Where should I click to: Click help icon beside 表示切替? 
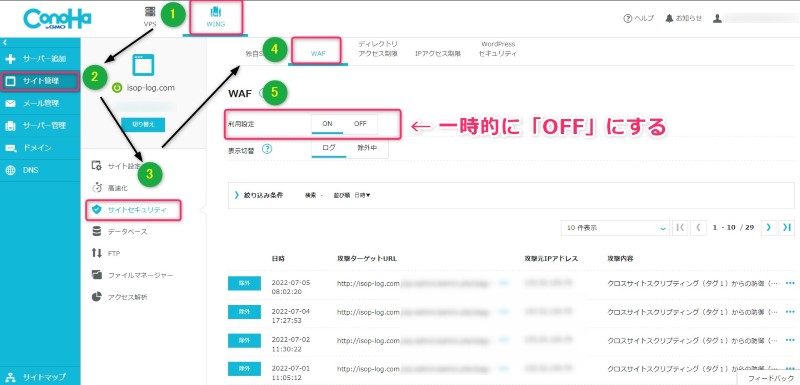point(267,149)
